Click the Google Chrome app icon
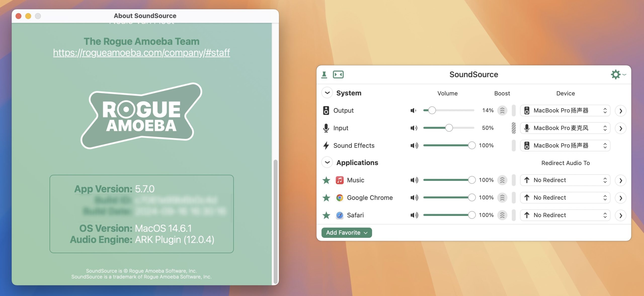The height and width of the screenshot is (296, 644). click(x=340, y=198)
